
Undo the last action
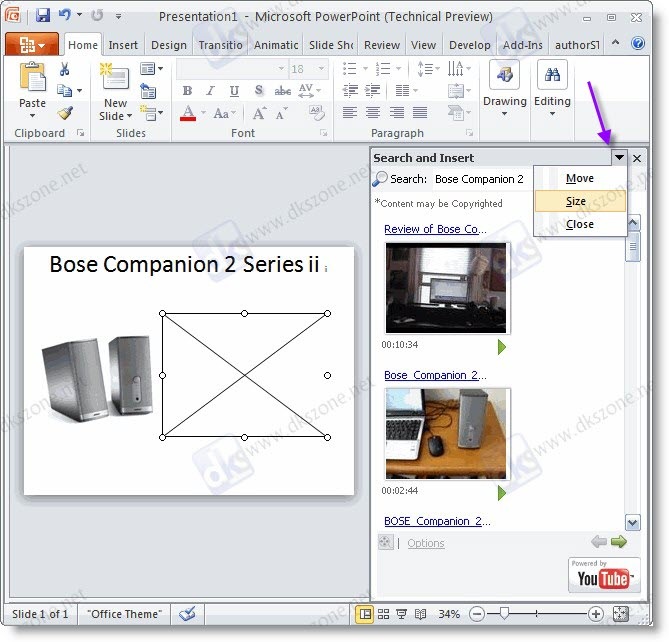tap(65, 15)
